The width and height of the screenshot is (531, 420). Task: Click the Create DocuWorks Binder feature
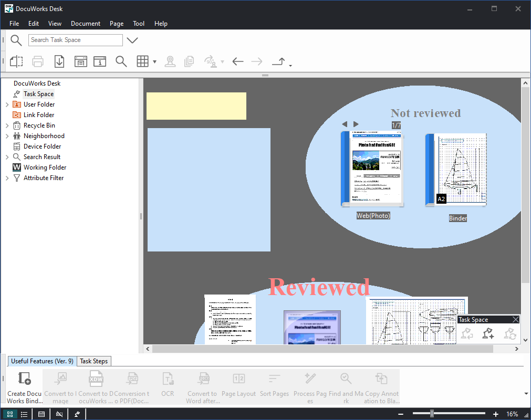coord(25,387)
